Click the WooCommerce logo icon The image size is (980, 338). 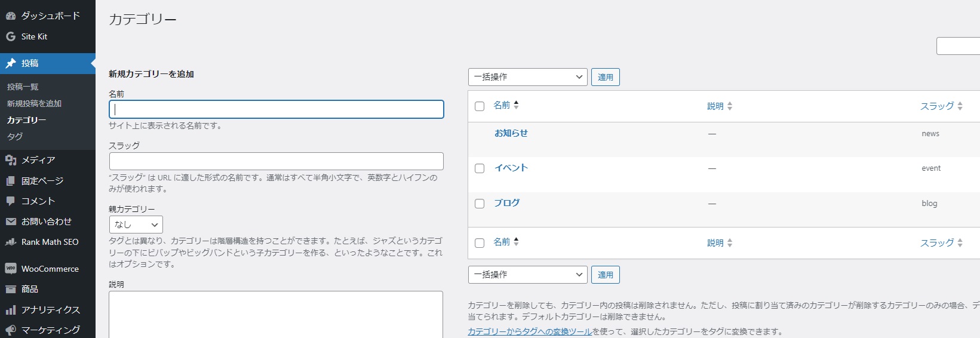pyautogui.click(x=11, y=269)
